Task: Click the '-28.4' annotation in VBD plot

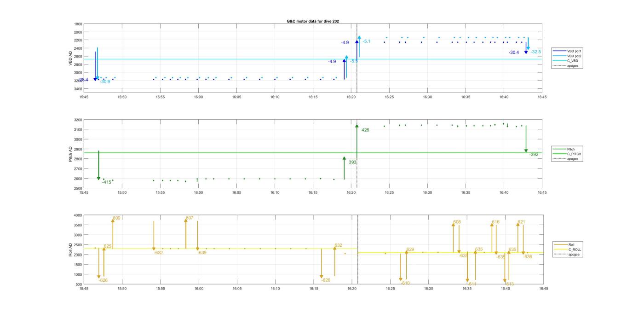Action: (x=83, y=80)
